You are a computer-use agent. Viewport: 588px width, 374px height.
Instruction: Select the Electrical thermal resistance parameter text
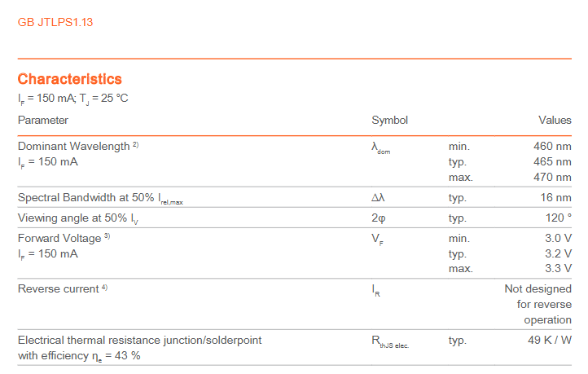139,340
